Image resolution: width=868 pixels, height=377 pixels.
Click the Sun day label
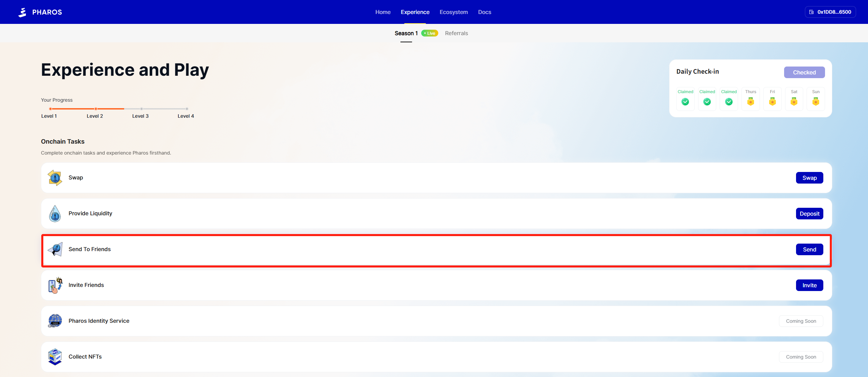point(816,92)
